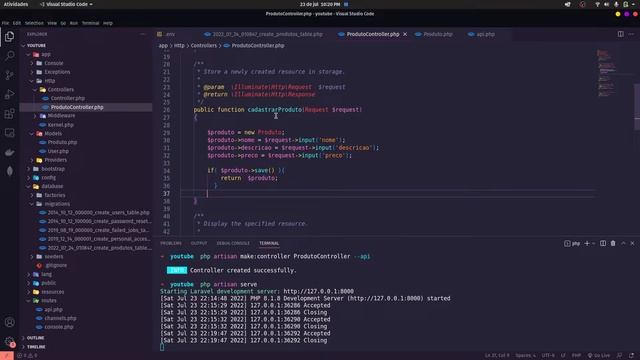Image resolution: width=640 pixels, height=360 pixels.
Task: Open the editor More Actions ellipsis
Action: pyautogui.click(x=631, y=34)
